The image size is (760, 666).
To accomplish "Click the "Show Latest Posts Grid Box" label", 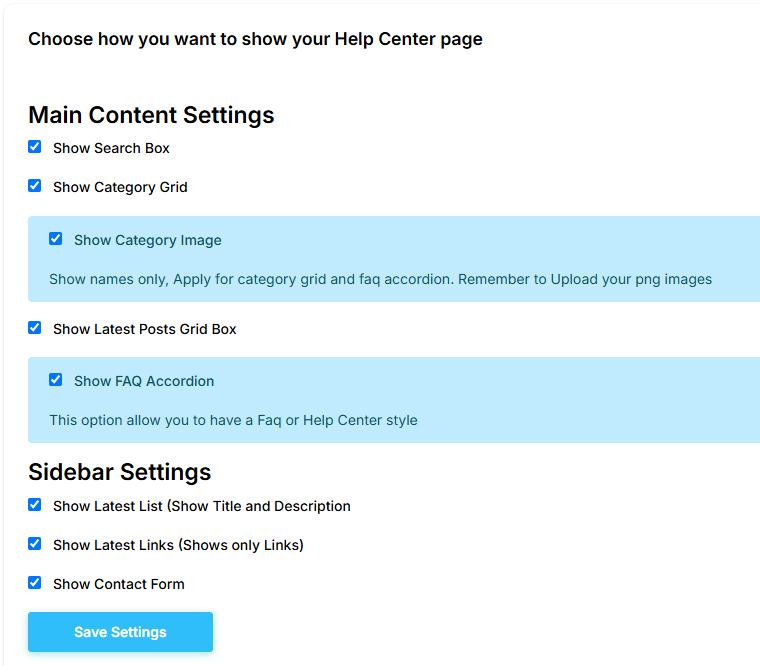I will pyautogui.click(x=144, y=329).
